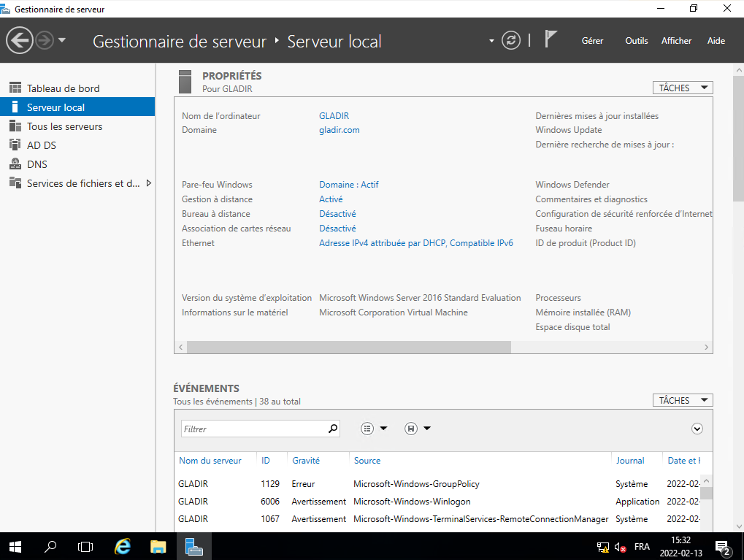Open the Propriétés TÂCHES dropdown
Image resolution: width=744 pixels, height=560 pixels.
point(682,88)
